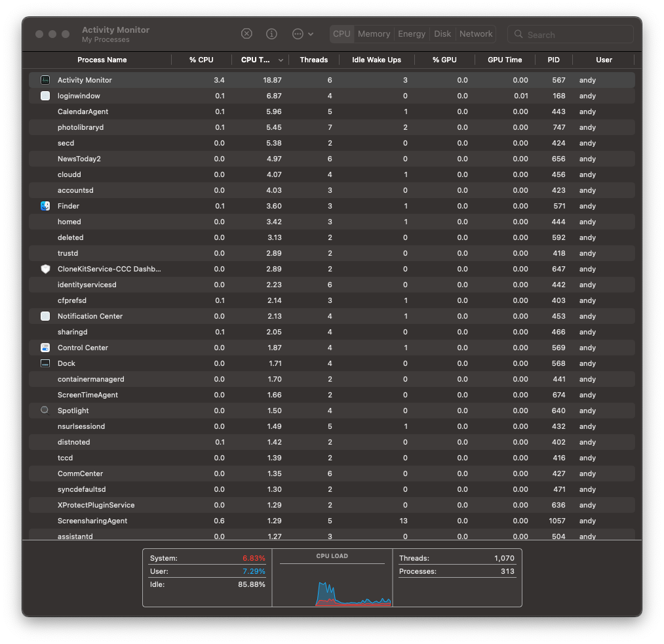Select the cloudd process row
664x644 pixels.
pos(332,174)
